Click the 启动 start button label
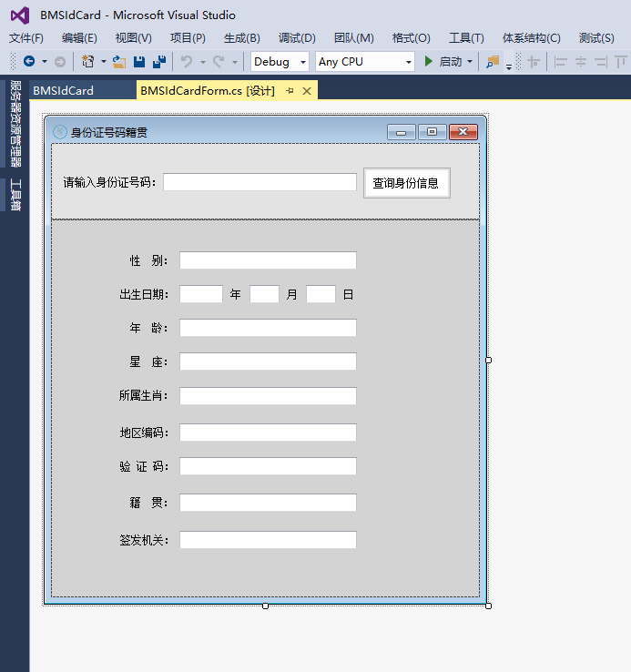This screenshot has width=631, height=672. pyautogui.click(x=451, y=62)
